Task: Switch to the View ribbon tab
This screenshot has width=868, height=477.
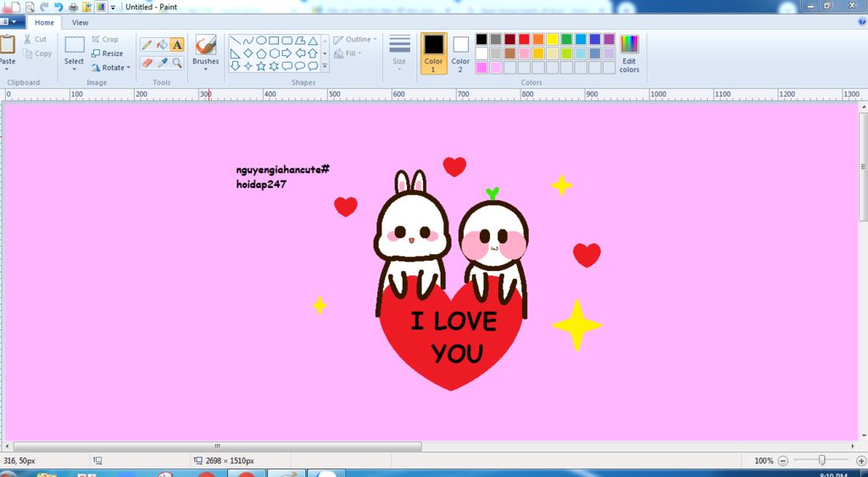Action: click(81, 23)
